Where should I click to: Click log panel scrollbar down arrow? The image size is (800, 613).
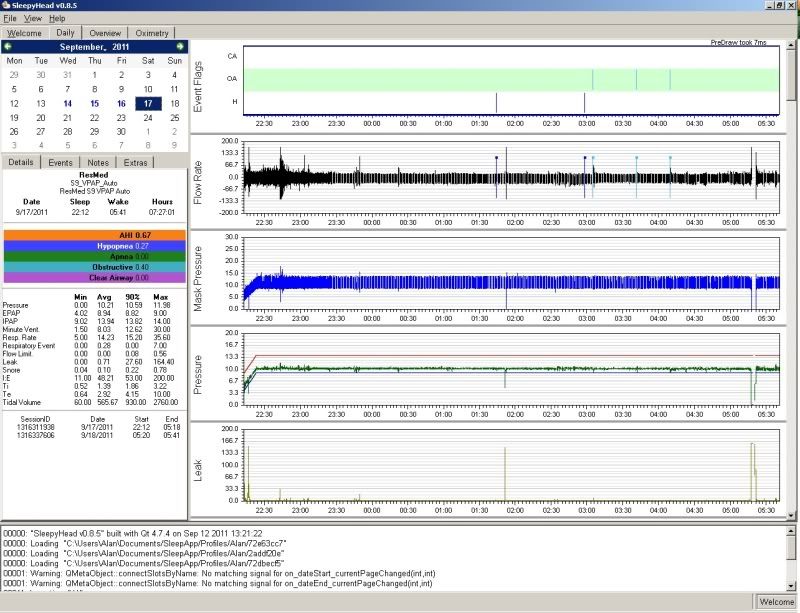click(x=791, y=586)
